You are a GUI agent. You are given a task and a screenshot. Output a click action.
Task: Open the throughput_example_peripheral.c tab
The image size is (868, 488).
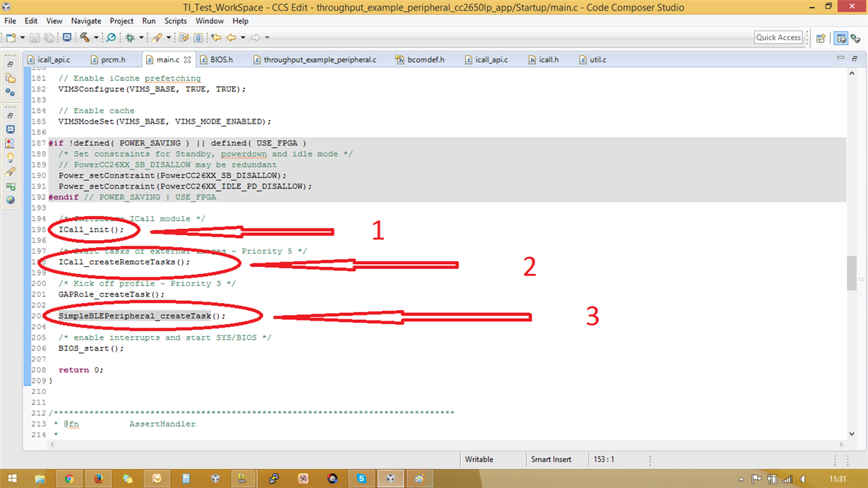315,60
